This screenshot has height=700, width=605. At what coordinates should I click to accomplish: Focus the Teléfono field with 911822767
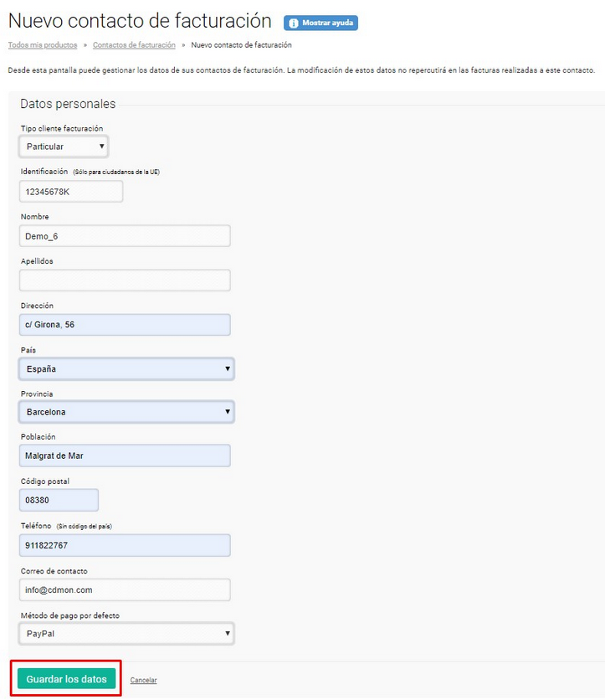125,545
